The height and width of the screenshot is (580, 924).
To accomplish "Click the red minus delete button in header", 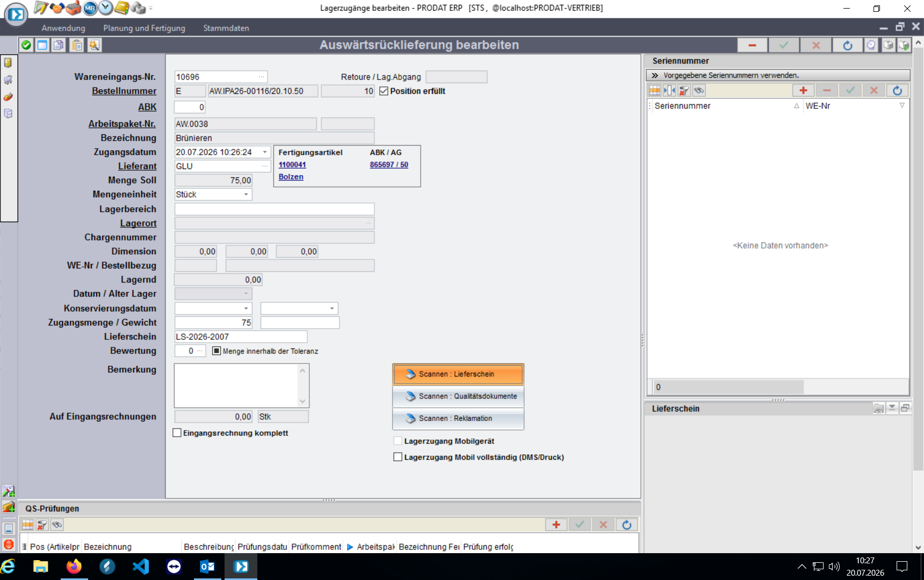I will click(x=752, y=46).
